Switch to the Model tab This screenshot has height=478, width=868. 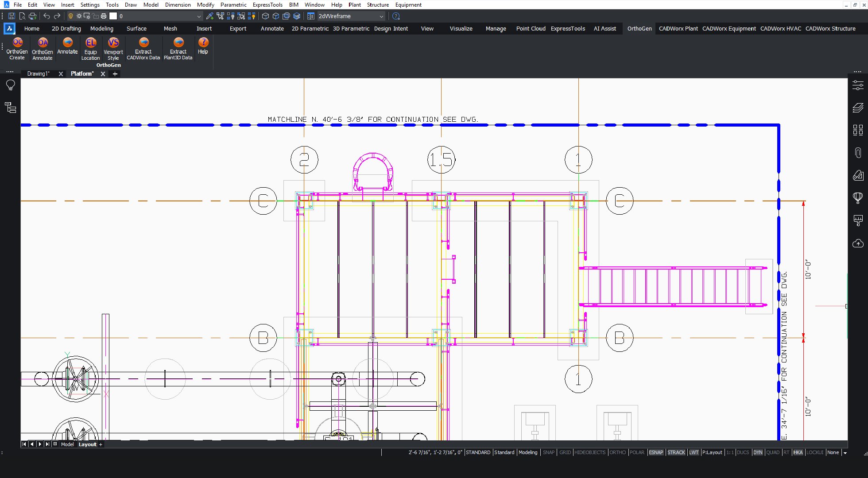pos(67,444)
